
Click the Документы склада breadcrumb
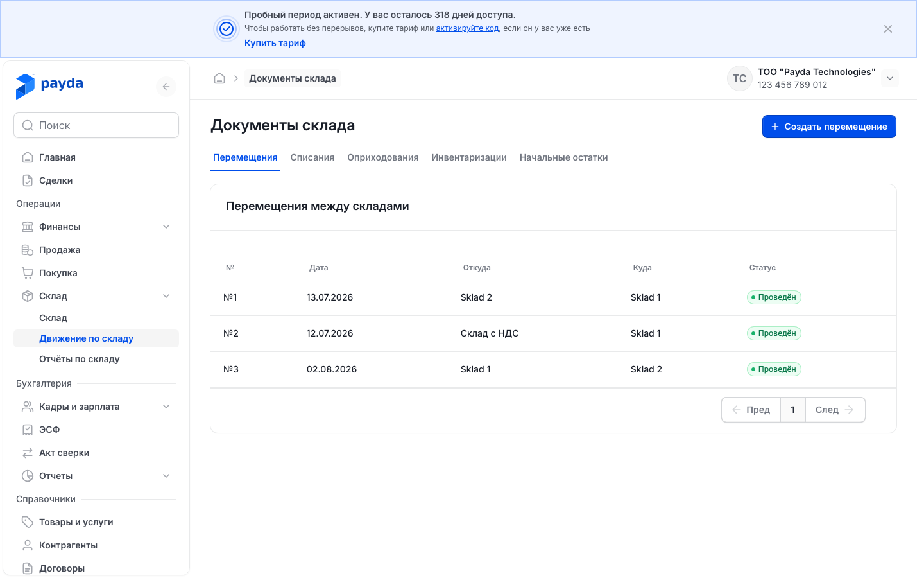click(293, 78)
